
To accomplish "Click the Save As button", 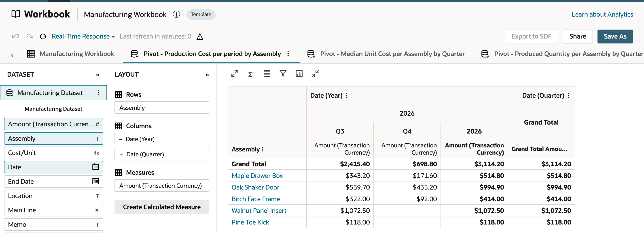I will tap(615, 37).
